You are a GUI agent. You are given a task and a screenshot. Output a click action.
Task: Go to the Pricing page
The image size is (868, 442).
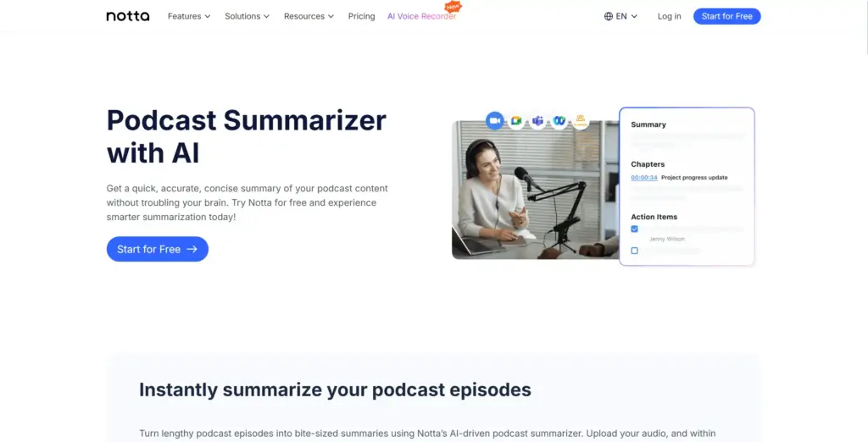tap(361, 16)
